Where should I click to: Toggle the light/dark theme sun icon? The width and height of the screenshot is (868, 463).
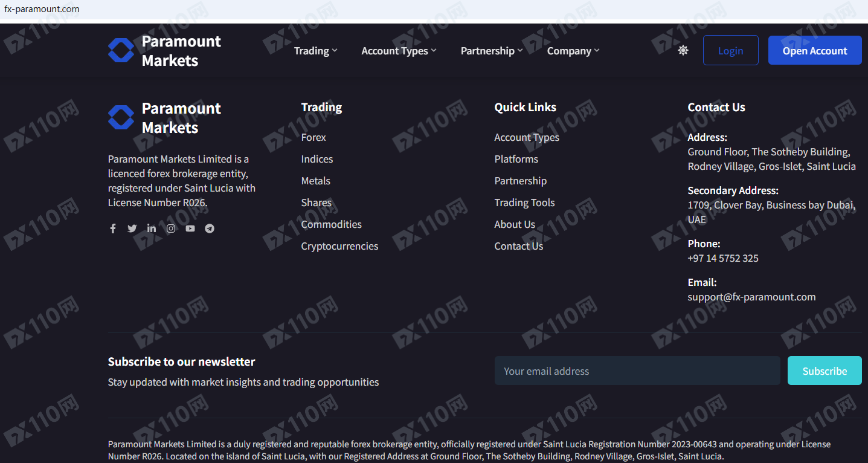[x=683, y=50]
